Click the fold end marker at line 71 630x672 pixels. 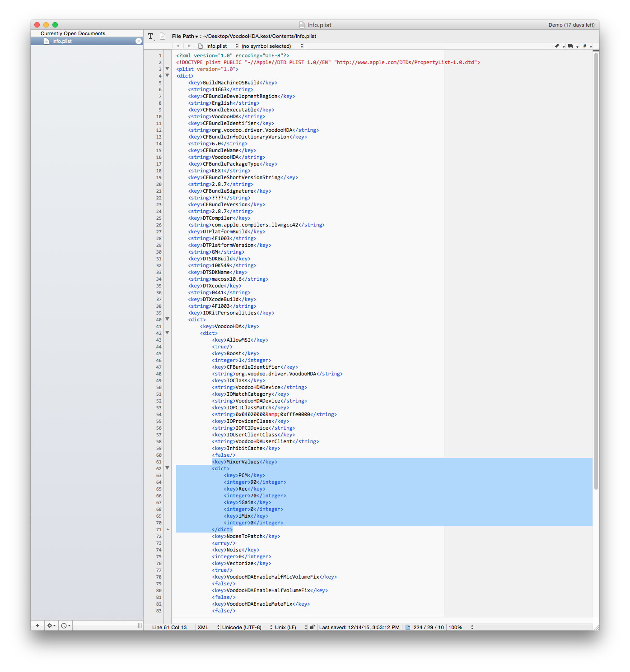tap(168, 529)
